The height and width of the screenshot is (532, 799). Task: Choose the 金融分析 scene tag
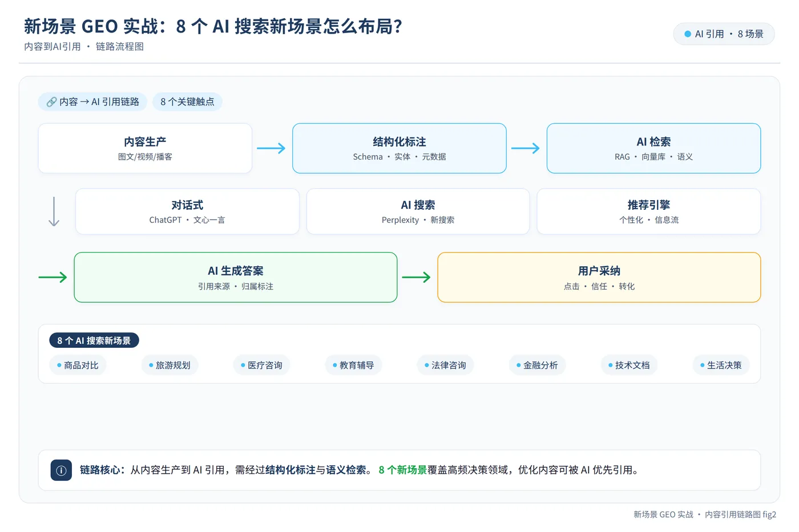coord(537,366)
